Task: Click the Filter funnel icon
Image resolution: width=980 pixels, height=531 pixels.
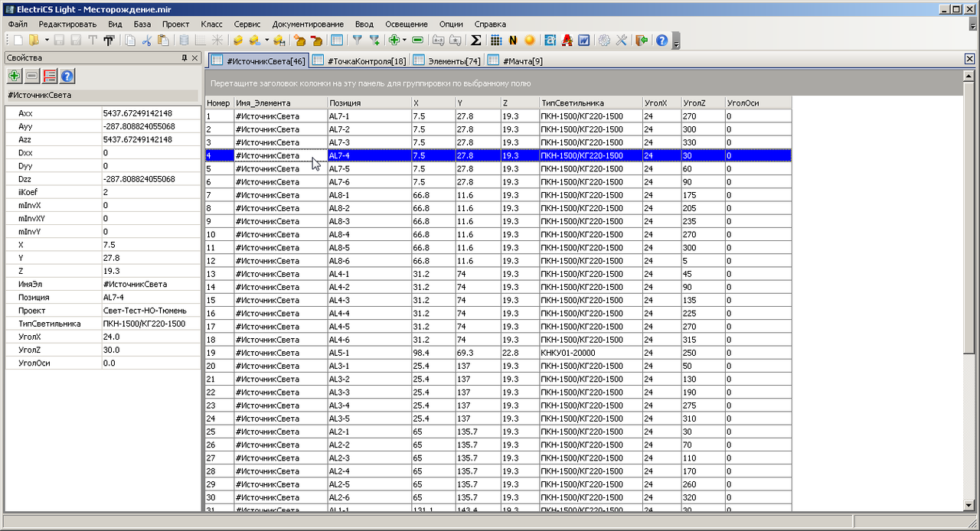Action: 357,40
